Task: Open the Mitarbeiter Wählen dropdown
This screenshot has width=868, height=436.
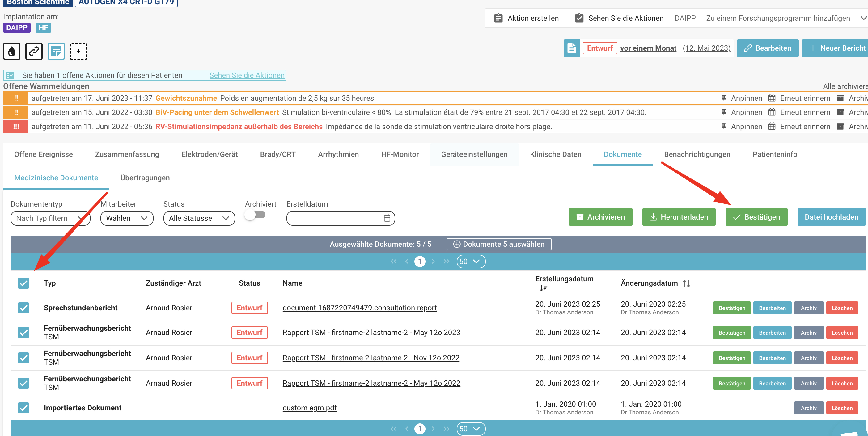Action: (x=127, y=218)
